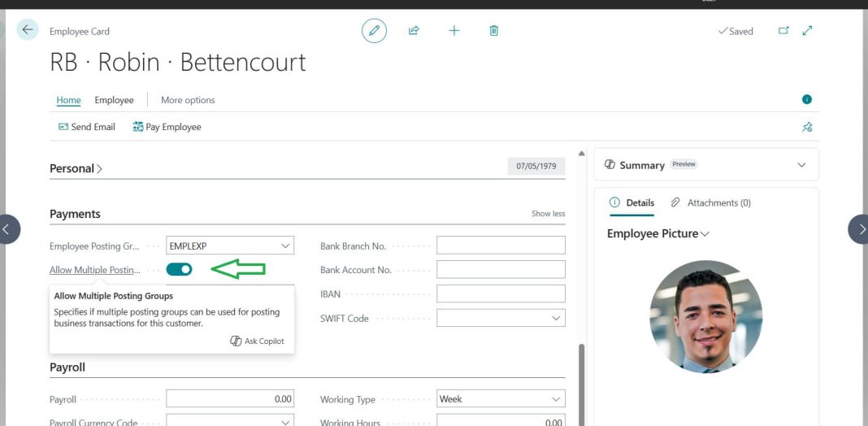Click into the IBAN input field
This screenshot has height=426, width=868.
[500, 293]
